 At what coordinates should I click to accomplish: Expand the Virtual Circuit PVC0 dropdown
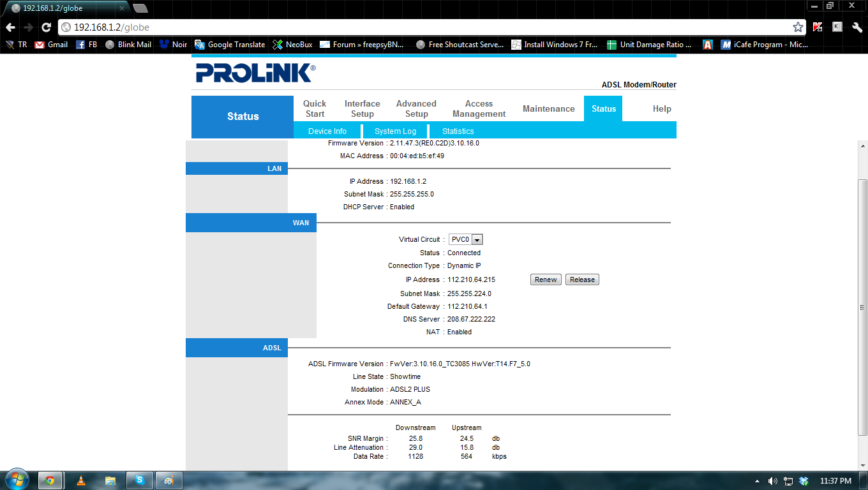coord(477,239)
